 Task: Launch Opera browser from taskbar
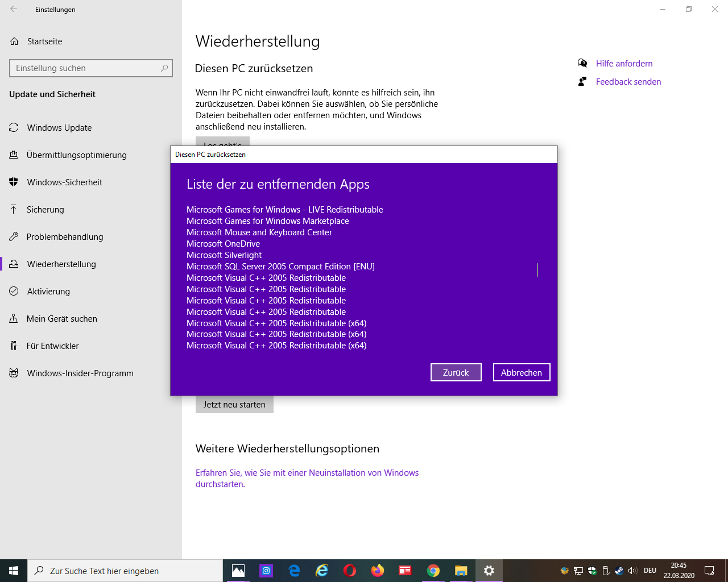click(350, 571)
